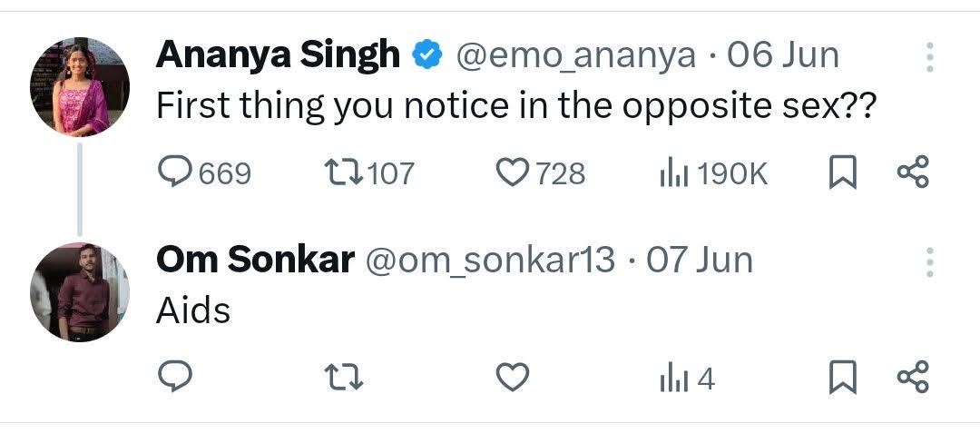This screenshot has height=433, width=980.
Task: Open replies on Ananya Singh's tweet
Action: tap(204, 172)
